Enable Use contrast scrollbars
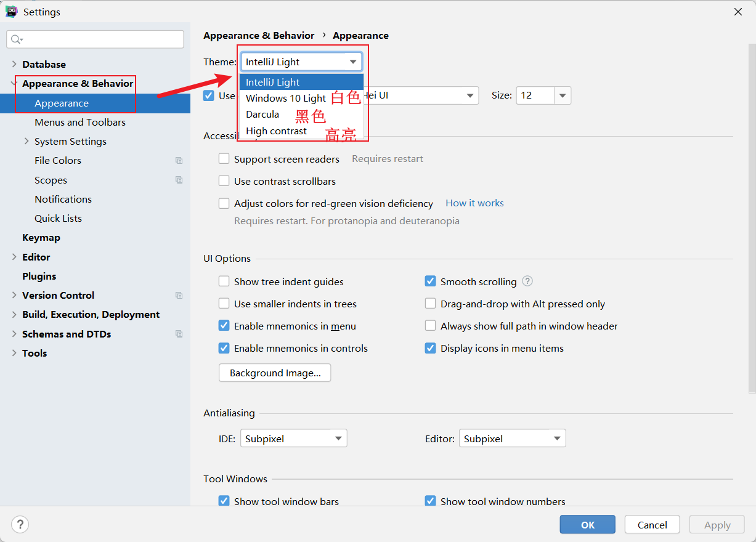This screenshot has width=756, height=542. (x=224, y=181)
